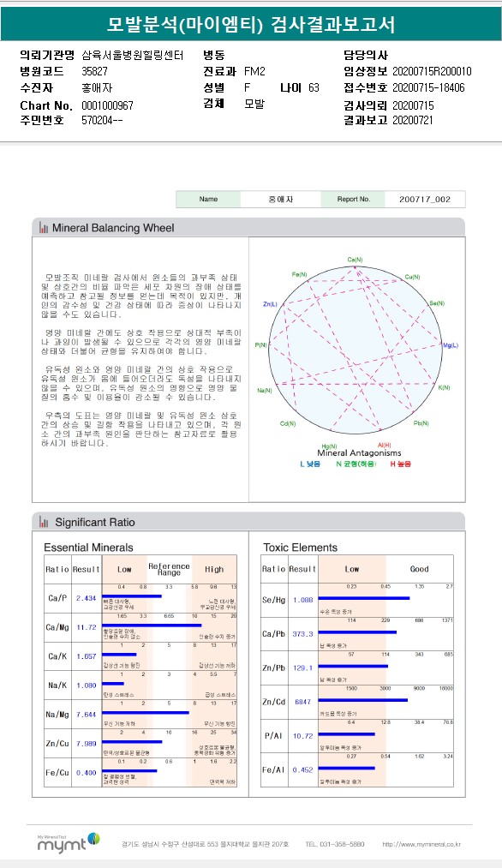Viewport: 502px width, 868px height.
Task: Click the Report No. value 200717_002
Action: [425, 200]
